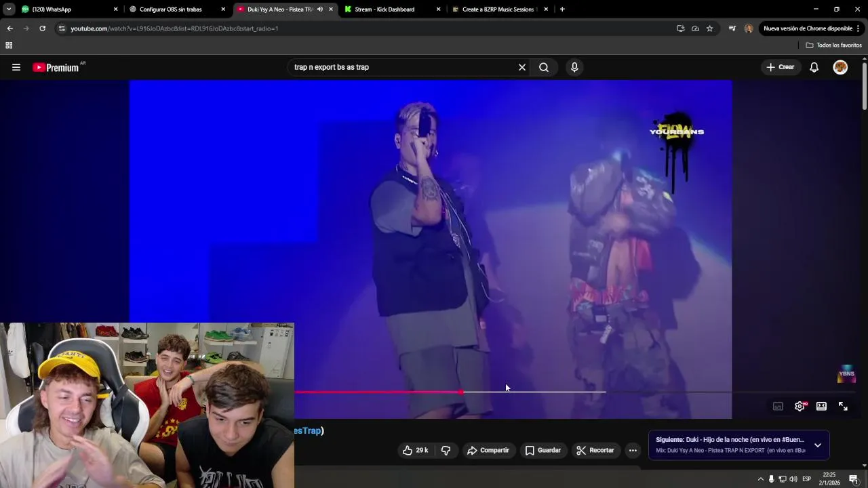
Task: Close the Kick Dashboard tab
Action: [438, 9]
